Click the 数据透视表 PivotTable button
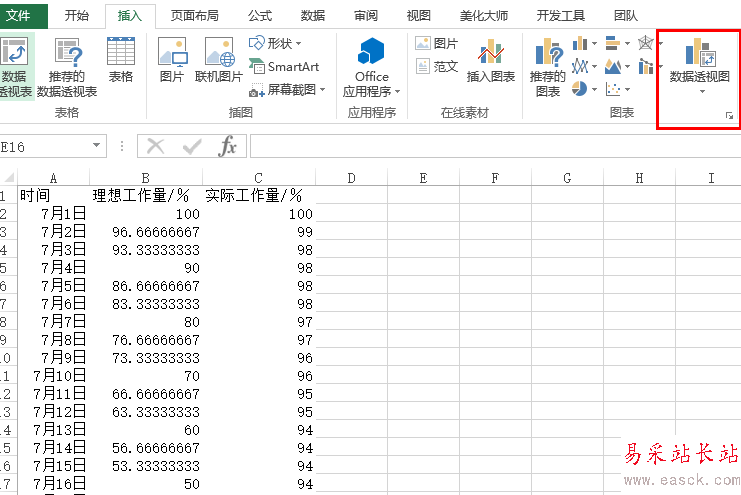This screenshot has width=741, height=495. point(16,66)
